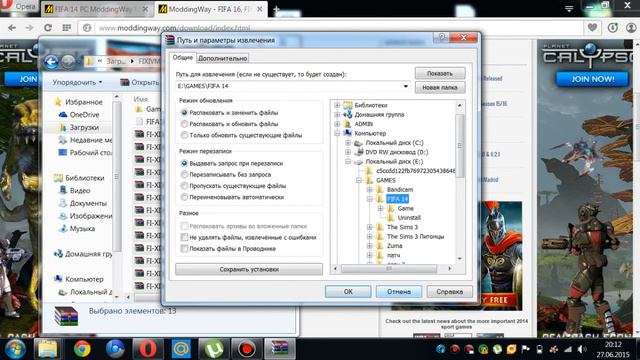
Task: Click Сохранить установки button
Action: pyautogui.click(x=249, y=269)
